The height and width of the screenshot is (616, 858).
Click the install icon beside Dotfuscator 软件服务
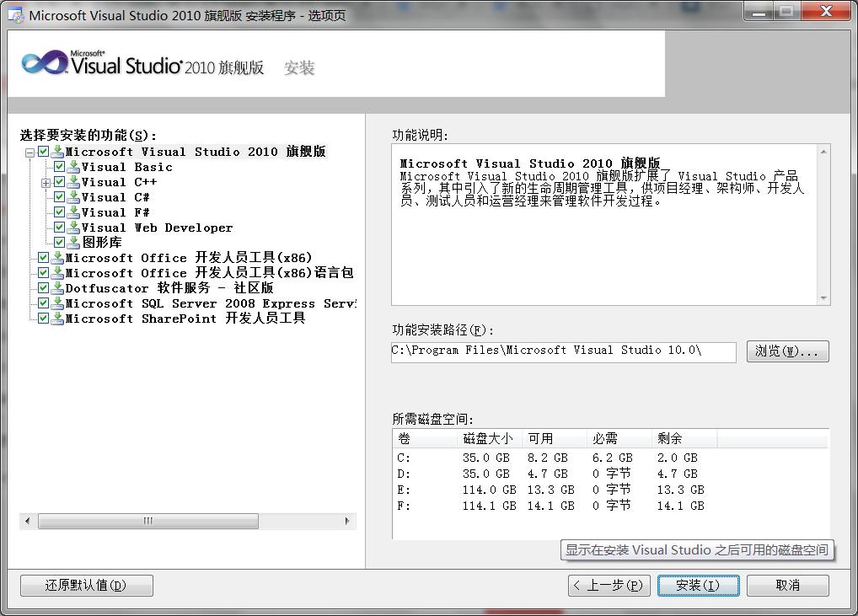(56, 287)
